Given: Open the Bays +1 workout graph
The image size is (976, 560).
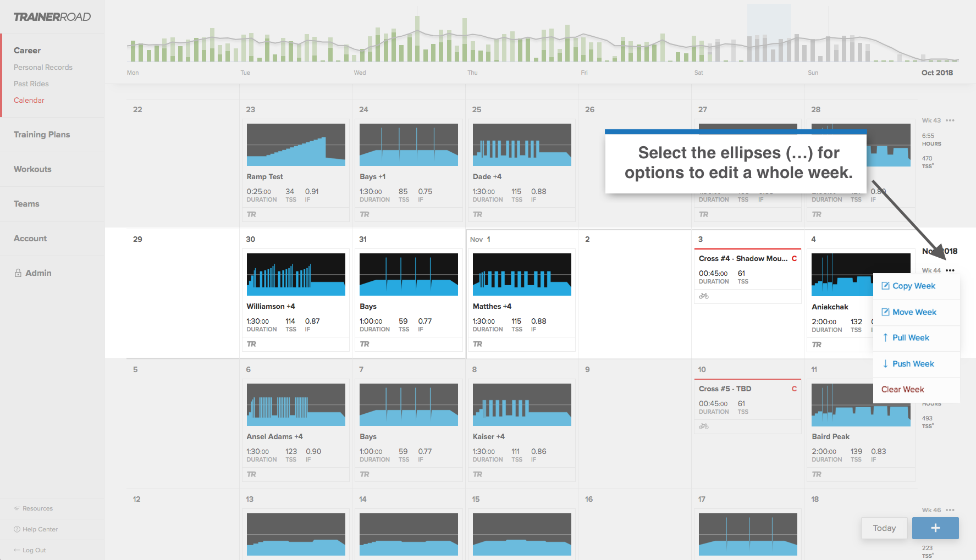Looking at the screenshot, I should (409, 145).
